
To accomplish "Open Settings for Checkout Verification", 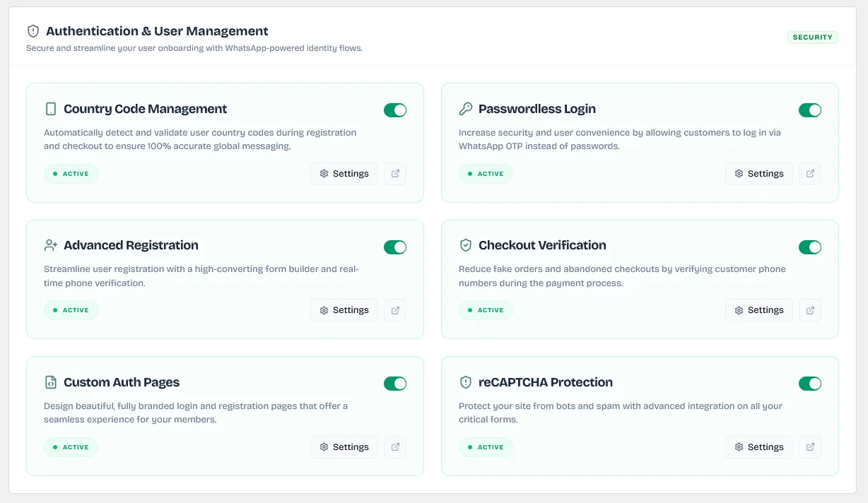I will 759,310.
